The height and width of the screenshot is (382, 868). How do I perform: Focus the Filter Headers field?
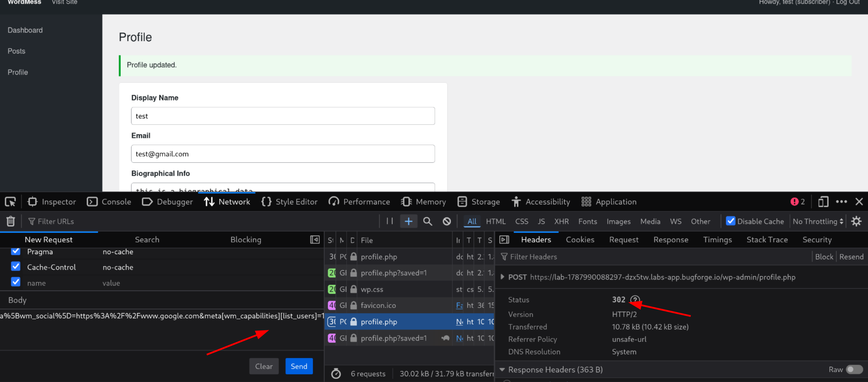tap(654, 257)
